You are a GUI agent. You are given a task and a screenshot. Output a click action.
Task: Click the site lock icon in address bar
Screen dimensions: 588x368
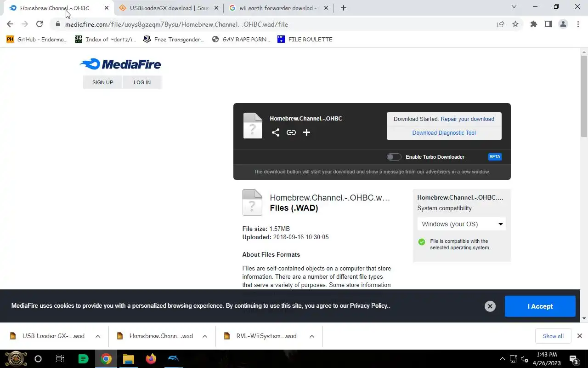57,24
